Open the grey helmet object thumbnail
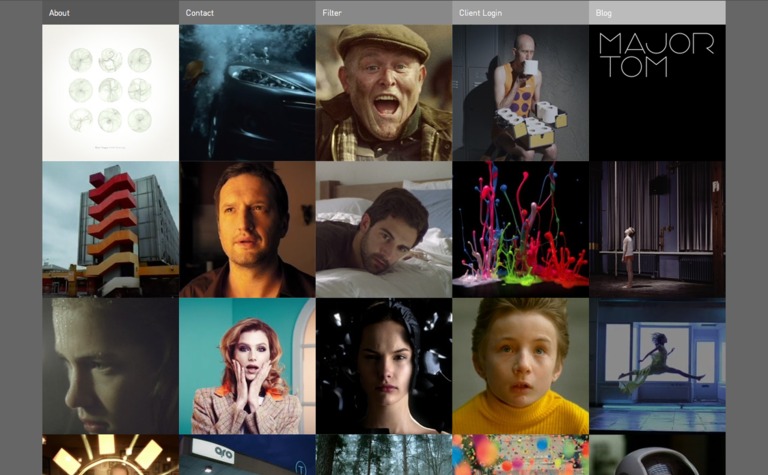This screenshot has width=768, height=475. tap(657, 455)
